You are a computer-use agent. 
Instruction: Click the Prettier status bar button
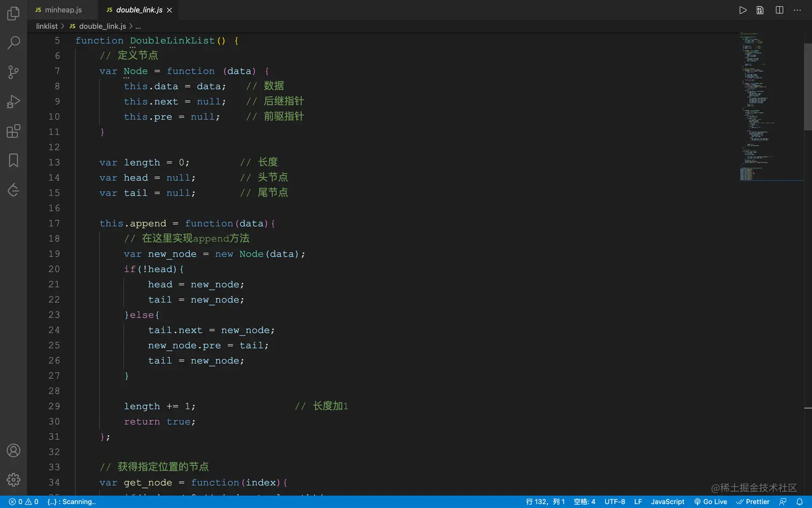753,502
